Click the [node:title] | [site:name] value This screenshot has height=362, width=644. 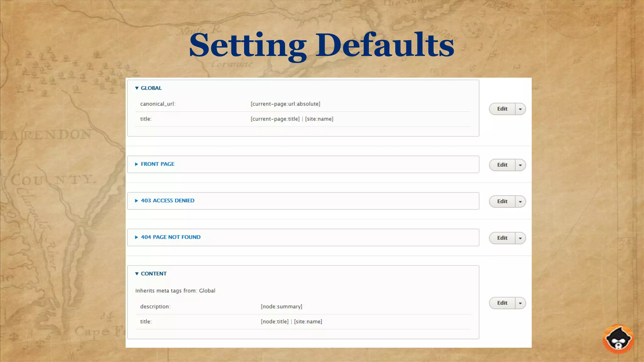tap(291, 322)
